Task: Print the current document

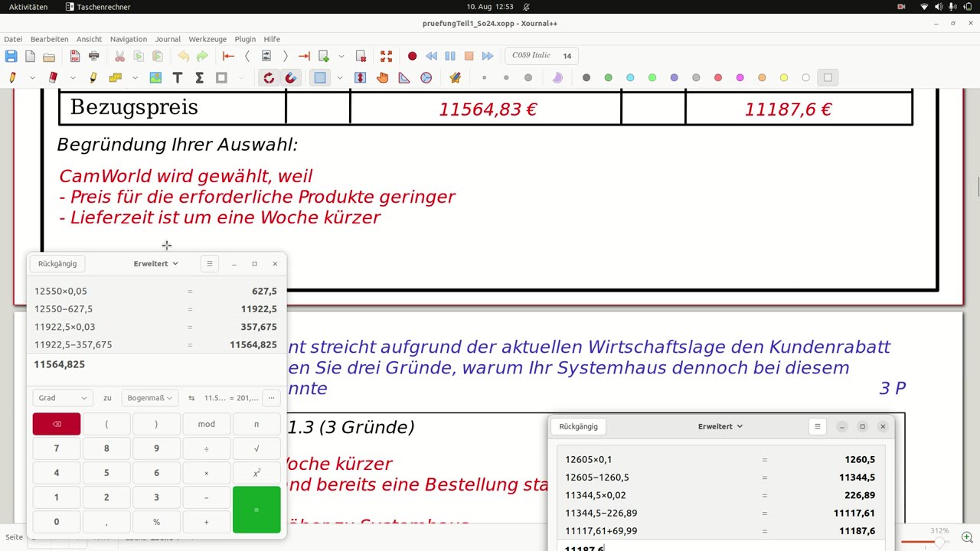Action: pyautogui.click(x=94, y=56)
